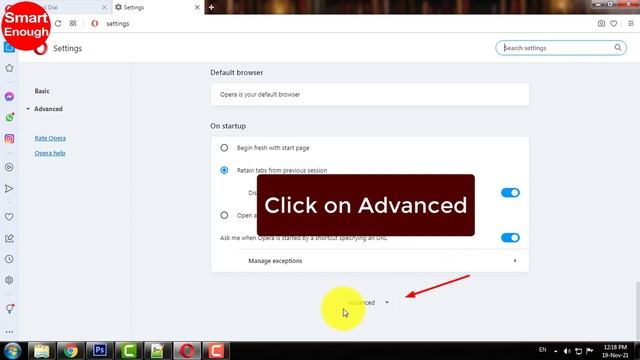Select Basic settings category
The image size is (640, 360).
click(x=42, y=91)
